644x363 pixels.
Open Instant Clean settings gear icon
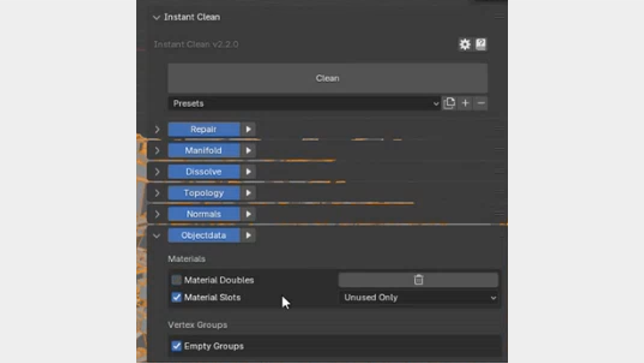[465, 45]
